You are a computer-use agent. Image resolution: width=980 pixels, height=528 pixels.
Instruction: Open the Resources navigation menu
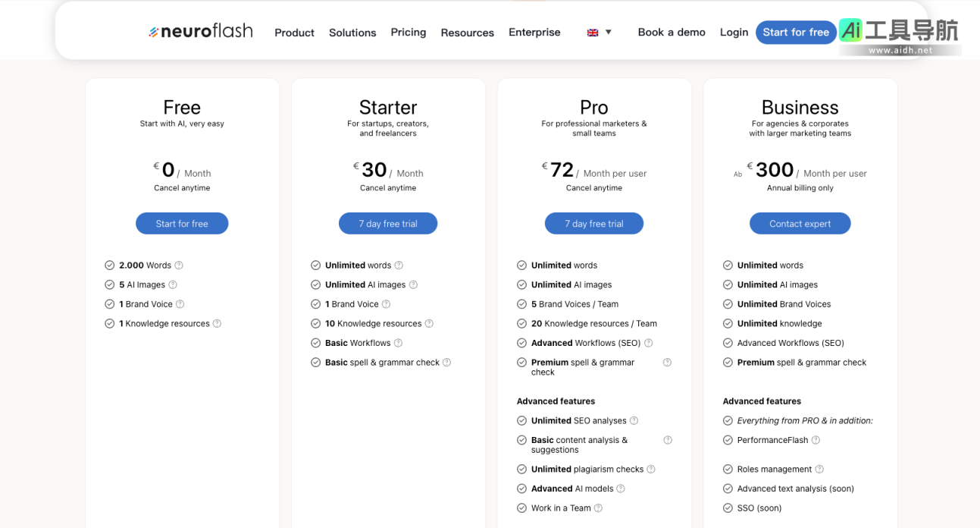pyautogui.click(x=467, y=33)
